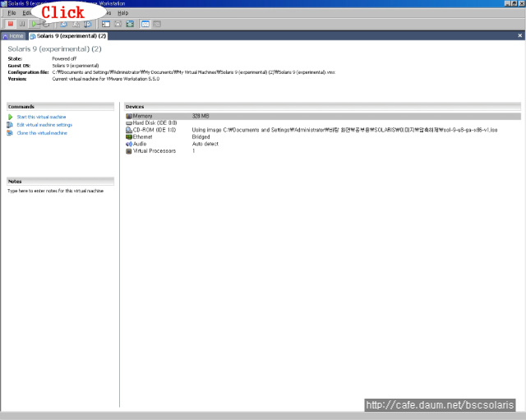Select the Memory device row
The height and width of the screenshot is (420, 526).
tap(323, 116)
